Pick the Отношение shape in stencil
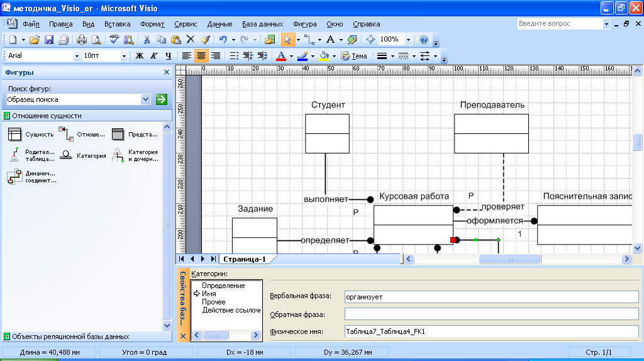The width and height of the screenshot is (644, 361). point(82,135)
